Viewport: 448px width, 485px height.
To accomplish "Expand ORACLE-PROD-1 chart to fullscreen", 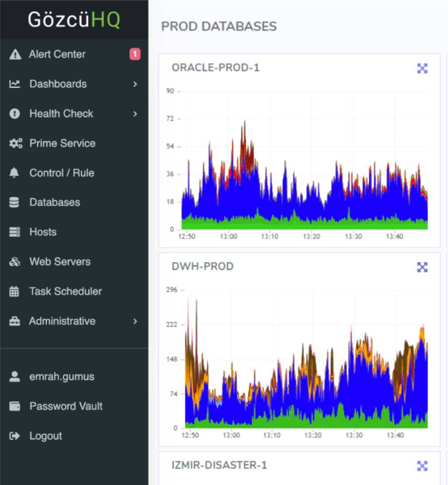I will (422, 68).
